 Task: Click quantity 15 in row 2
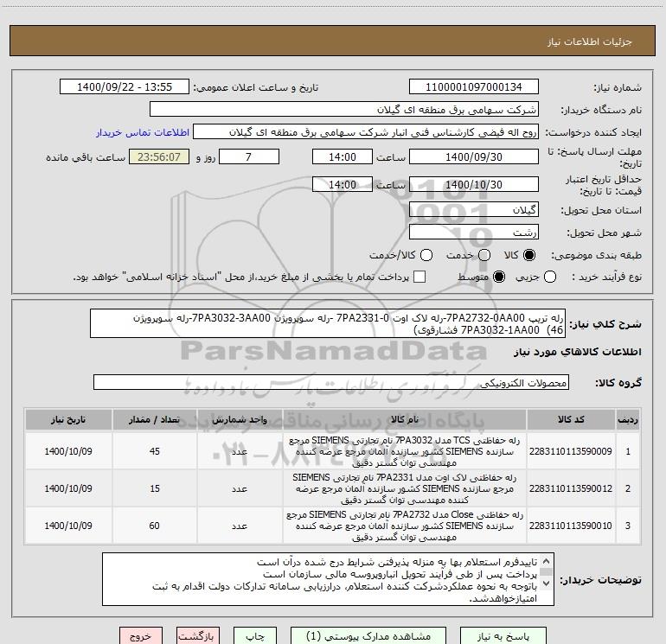click(155, 488)
